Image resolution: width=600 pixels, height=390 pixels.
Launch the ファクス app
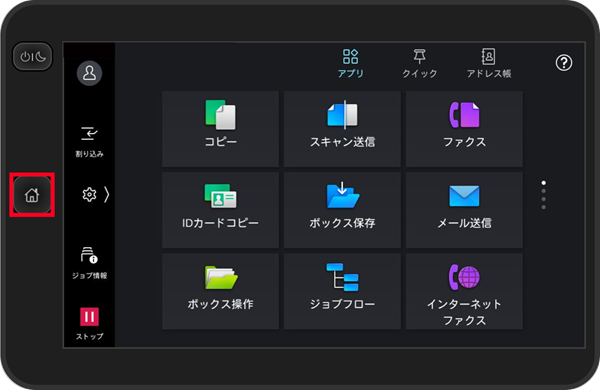click(464, 129)
